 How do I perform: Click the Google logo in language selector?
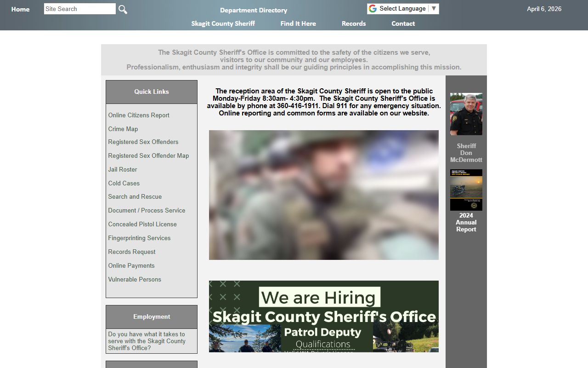tap(373, 9)
